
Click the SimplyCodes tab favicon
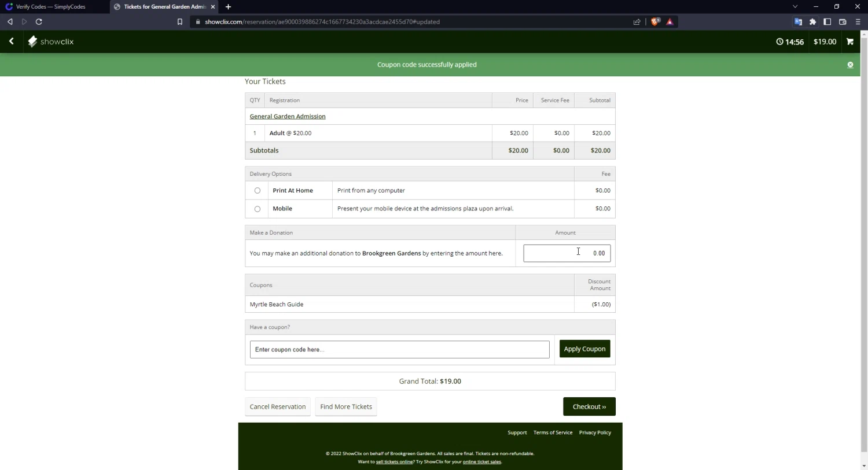coord(9,7)
